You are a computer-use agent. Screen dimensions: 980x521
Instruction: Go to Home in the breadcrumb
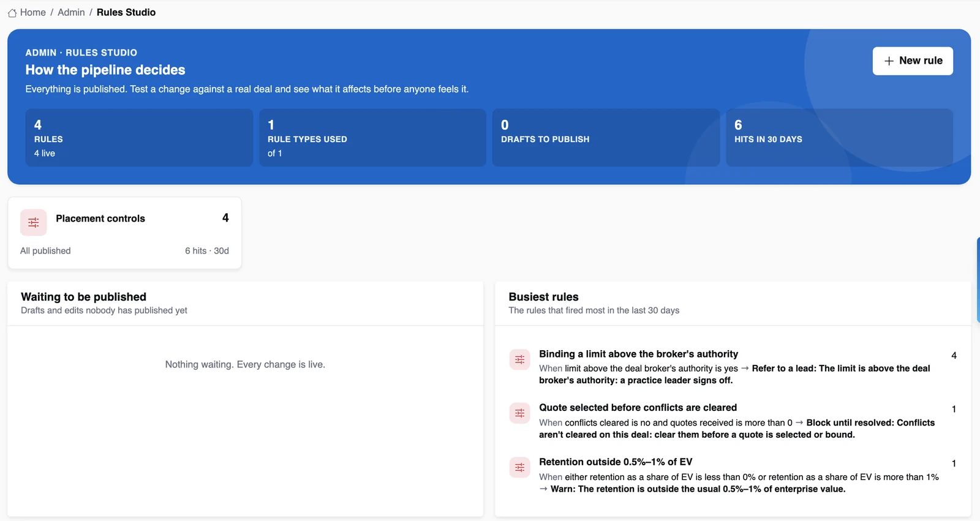(33, 12)
